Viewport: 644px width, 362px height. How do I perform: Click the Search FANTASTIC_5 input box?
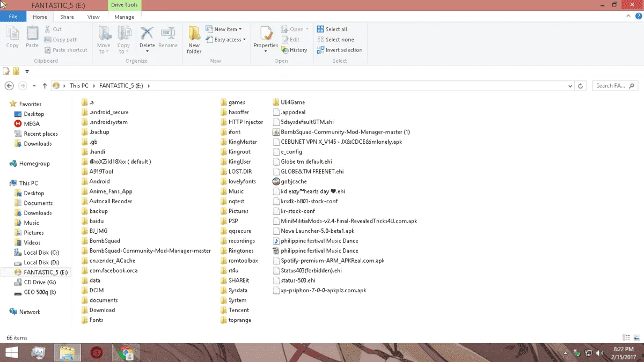[614, 86]
